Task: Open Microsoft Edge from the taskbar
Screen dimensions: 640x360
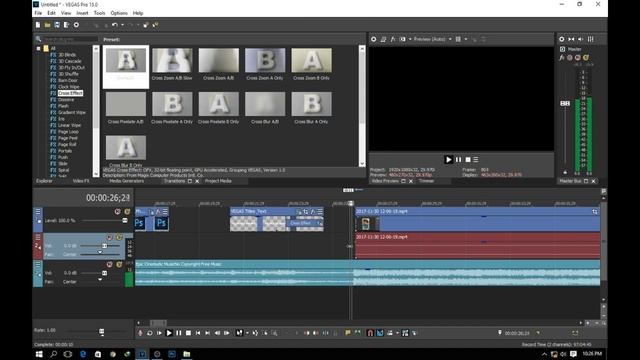Action: [83, 354]
